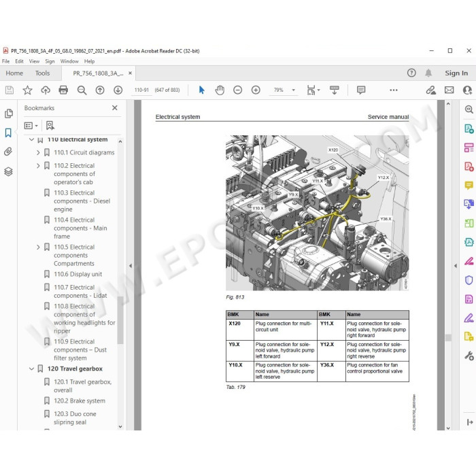Open the Export PDF tool in the right pane
Image resolution: width=476 pixels, height=476 pixels.
coord(469,129)
